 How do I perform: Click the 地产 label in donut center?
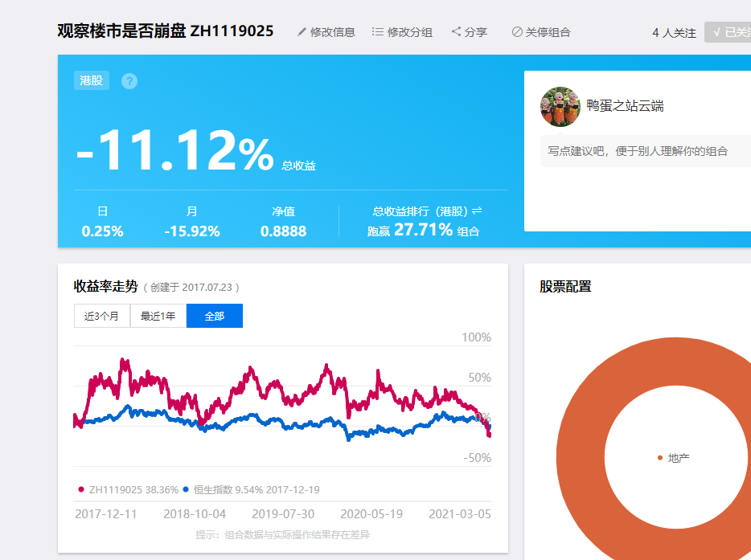678,458
